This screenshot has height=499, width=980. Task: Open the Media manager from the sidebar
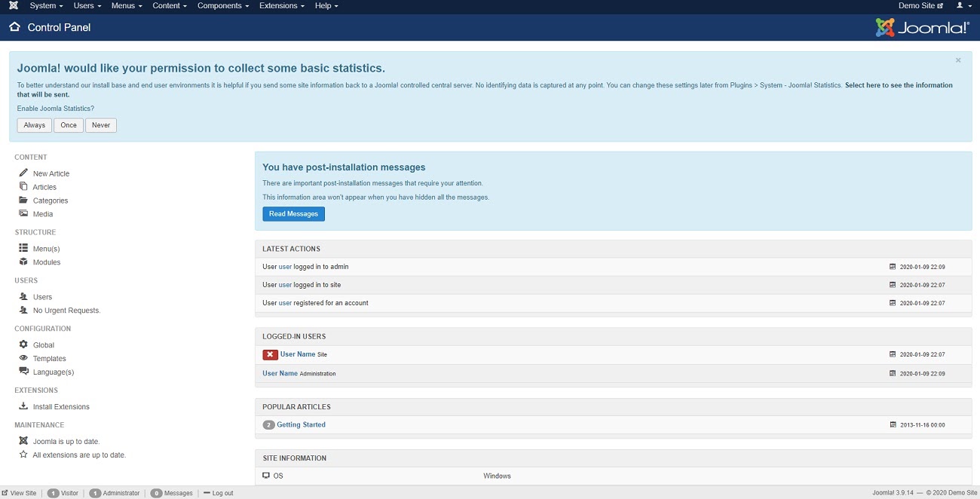click(x=42, y=214)
